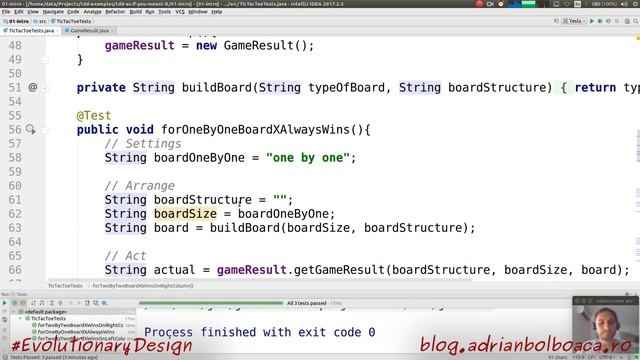Viewport: 640px width, 360px height.
Task: Run with coverage from the top toolbar
Action: point(608,21)
